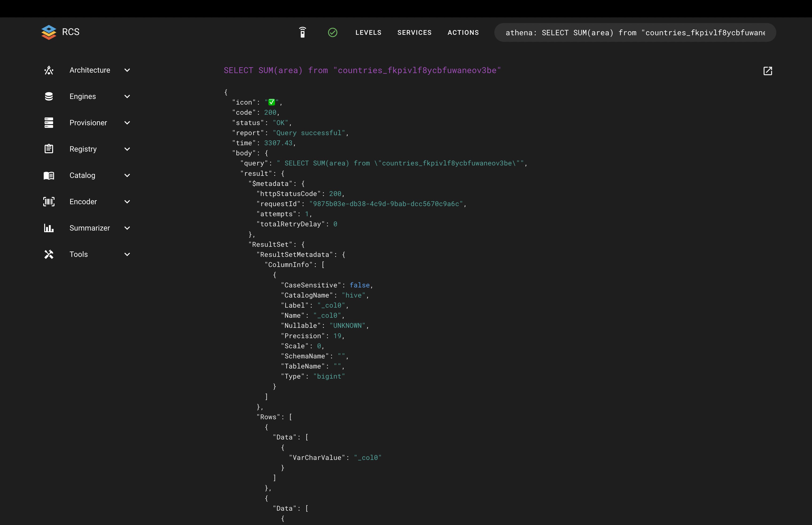Switch to the LEVELS view
The image size is (812, 525).
[368, 32]
